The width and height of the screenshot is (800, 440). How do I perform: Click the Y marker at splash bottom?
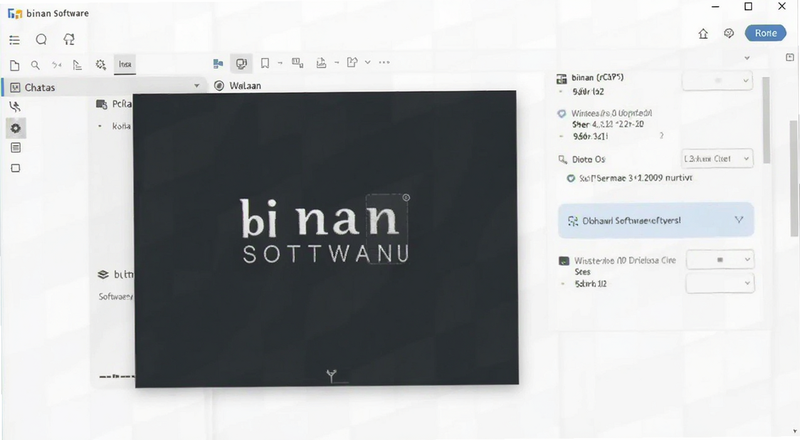pos(332,376)
